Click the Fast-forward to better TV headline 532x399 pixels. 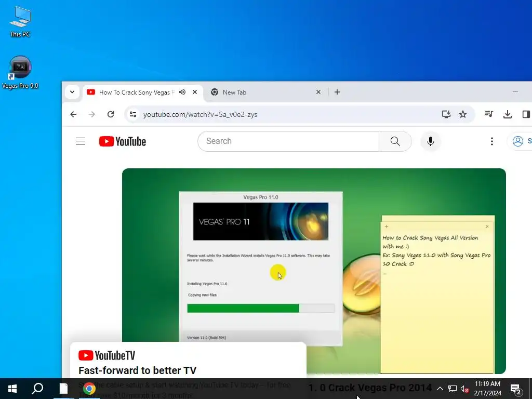click(137, 370)
